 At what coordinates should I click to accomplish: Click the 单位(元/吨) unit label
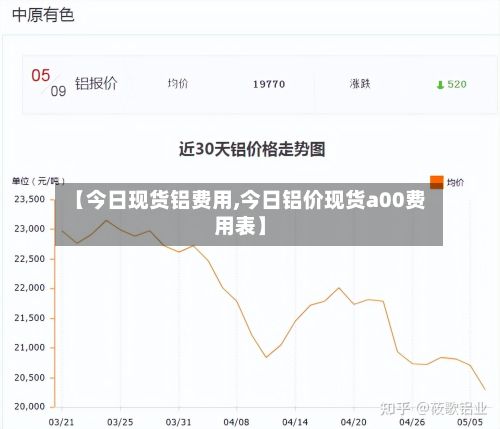pos(38,181)
